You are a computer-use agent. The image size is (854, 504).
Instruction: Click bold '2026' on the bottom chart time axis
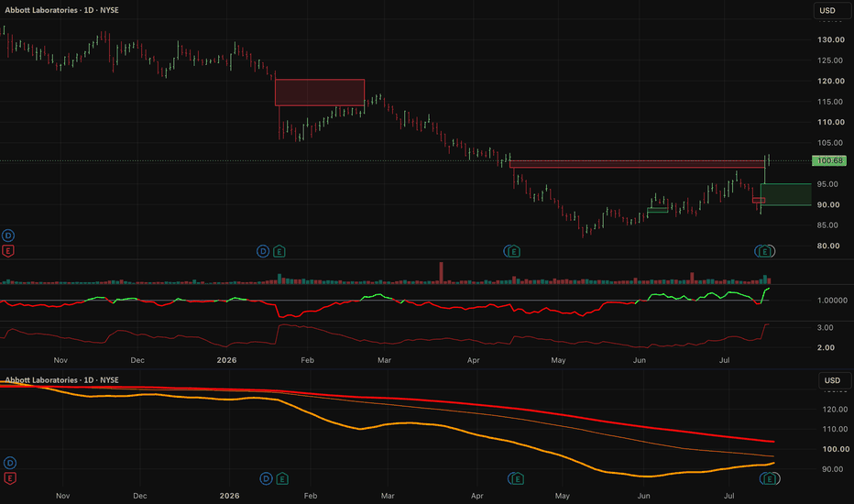click(x=229, y=496)
